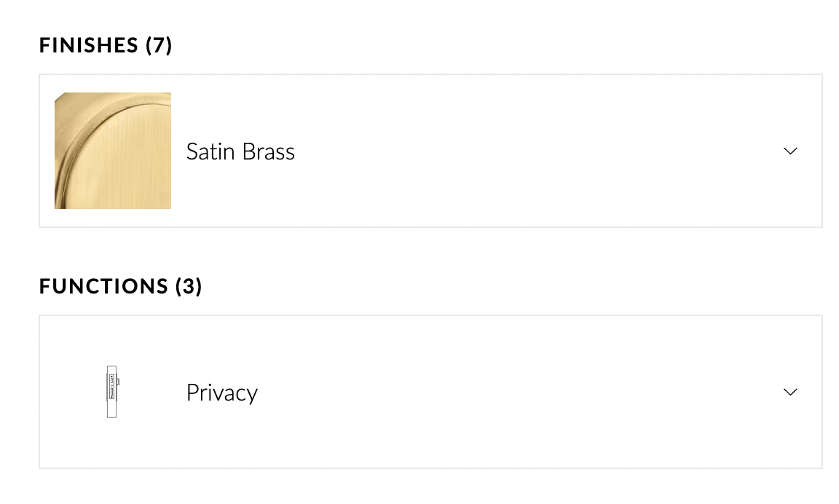Image resolution: width=839 pixels, height=504 pixels.
Task: Click the Privacy mortise lock icon
Action: tap(112, 392)
